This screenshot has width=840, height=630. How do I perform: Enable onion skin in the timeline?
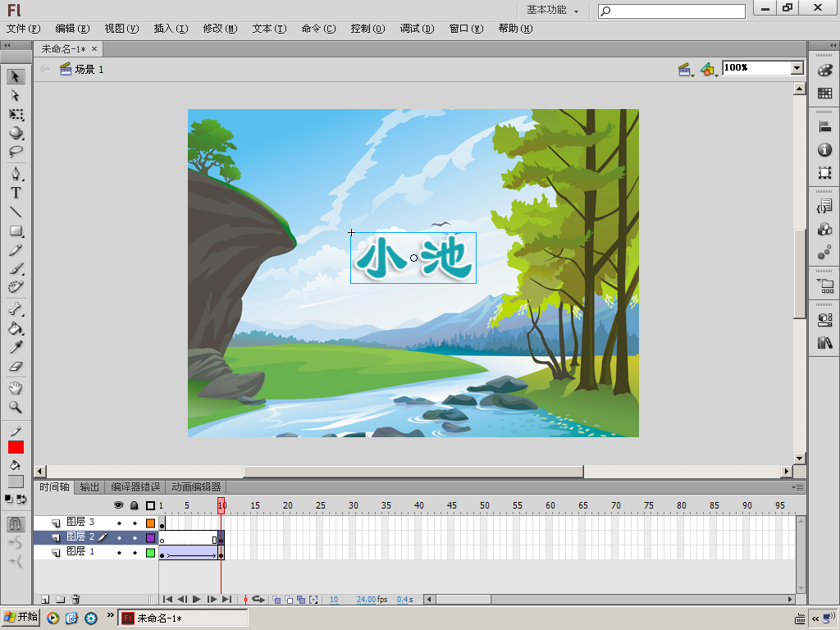click(x=277, y=600)
